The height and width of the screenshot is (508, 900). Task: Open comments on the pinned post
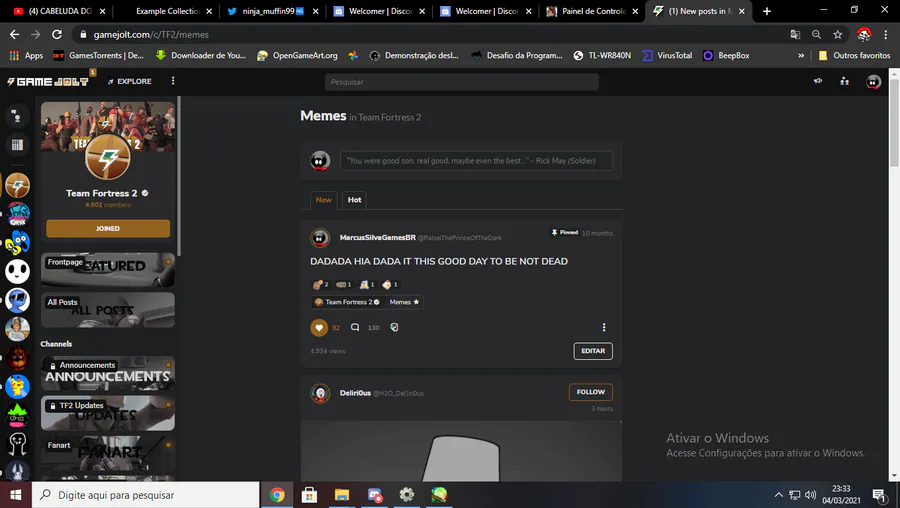[355, 327]
